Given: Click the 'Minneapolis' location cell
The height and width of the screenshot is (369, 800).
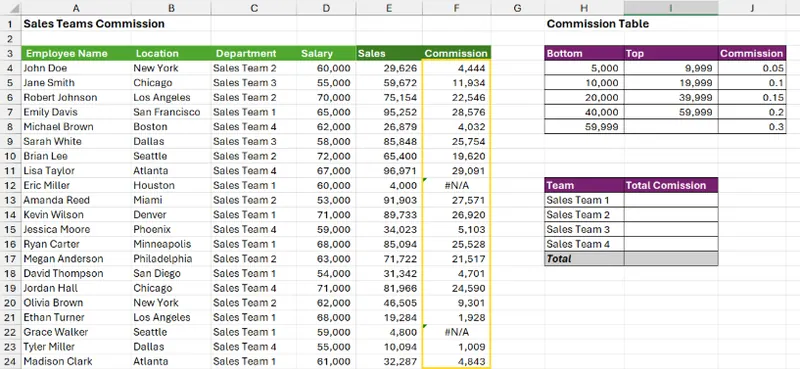Looking at the screenshot, I should [x=171, y=244].
